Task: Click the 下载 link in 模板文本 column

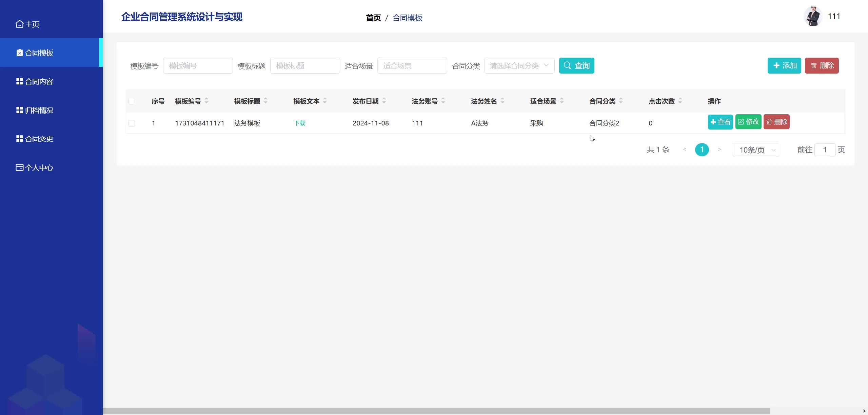Action: tap(299, 123)
